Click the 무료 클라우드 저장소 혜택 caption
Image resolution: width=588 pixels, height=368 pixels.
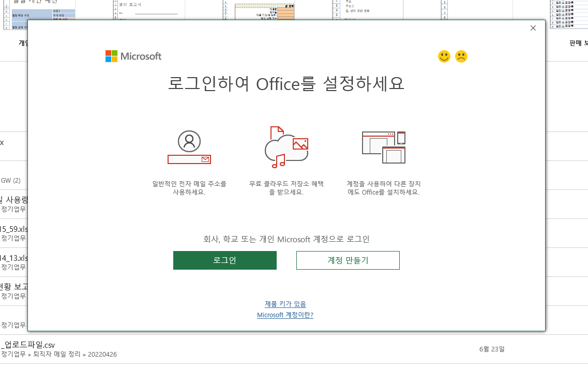point(287,188)
